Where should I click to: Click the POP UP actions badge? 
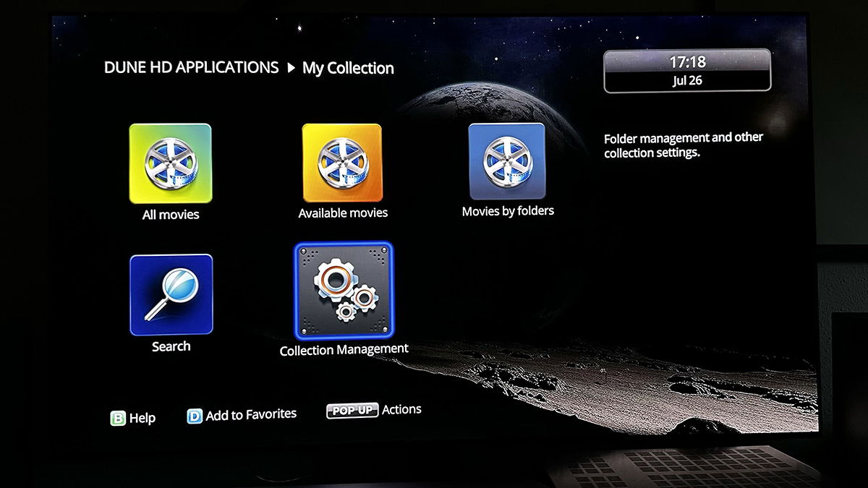pos(352,411)
